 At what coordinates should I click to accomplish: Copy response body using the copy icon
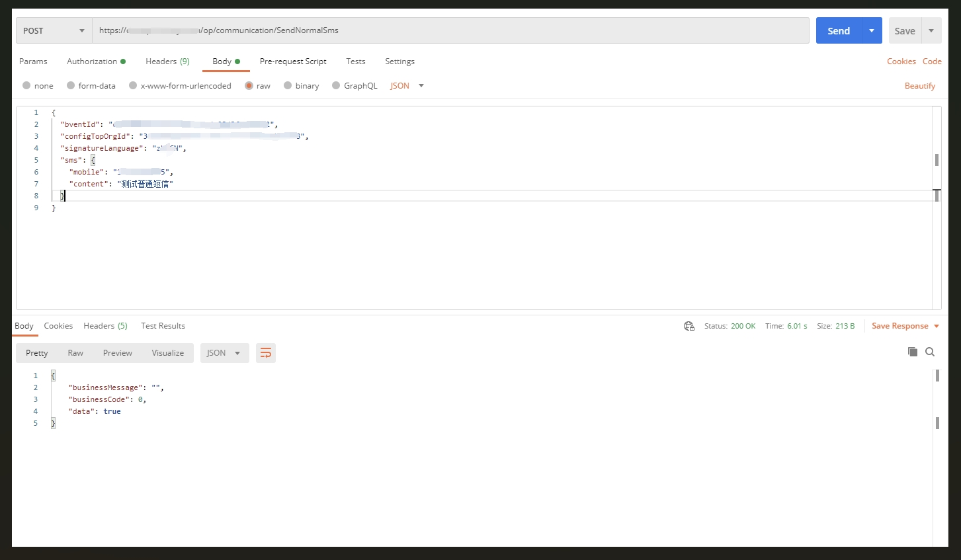pyautogui.click(x=912, y=352)
